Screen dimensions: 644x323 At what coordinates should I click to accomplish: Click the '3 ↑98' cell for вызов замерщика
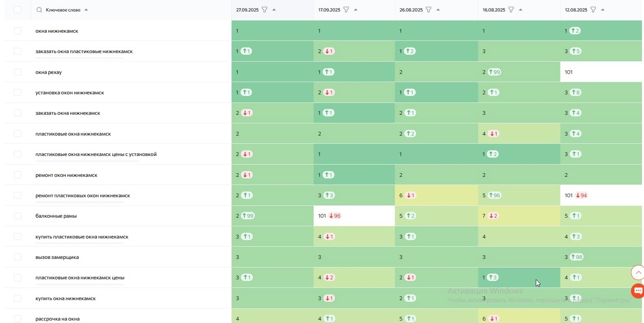point(601,257)
